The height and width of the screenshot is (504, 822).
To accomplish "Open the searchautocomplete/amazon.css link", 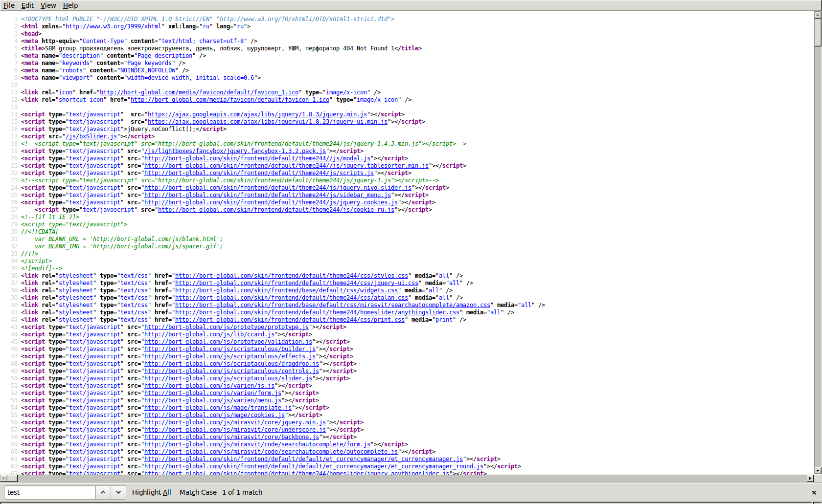I will pos(333,305).
